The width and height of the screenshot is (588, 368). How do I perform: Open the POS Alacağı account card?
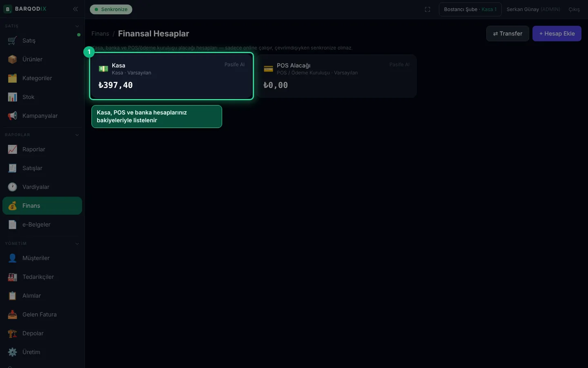click(336, 76)
